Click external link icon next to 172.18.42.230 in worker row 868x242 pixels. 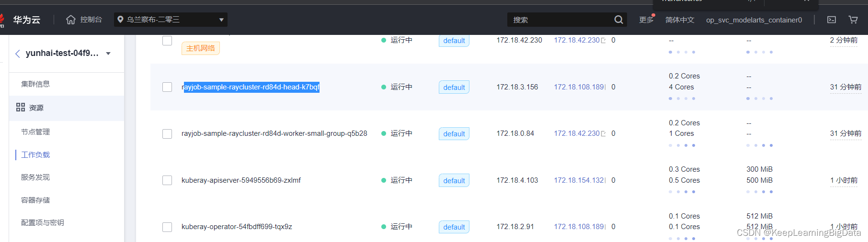pos(603,134)
